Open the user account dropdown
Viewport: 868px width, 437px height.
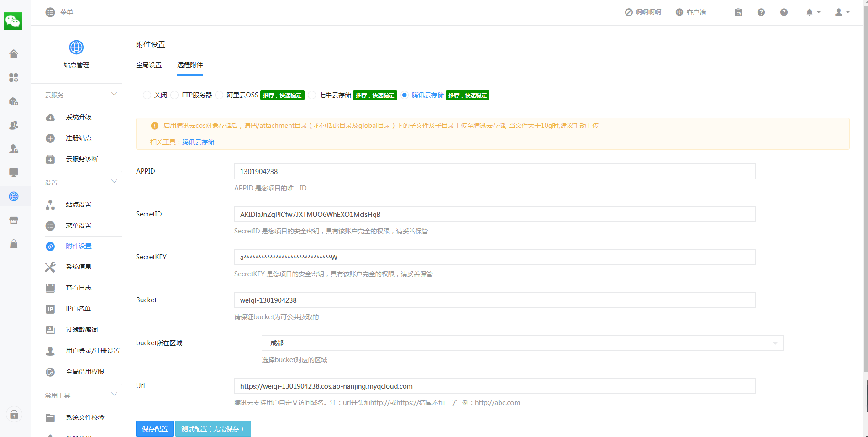pos(842,12)
